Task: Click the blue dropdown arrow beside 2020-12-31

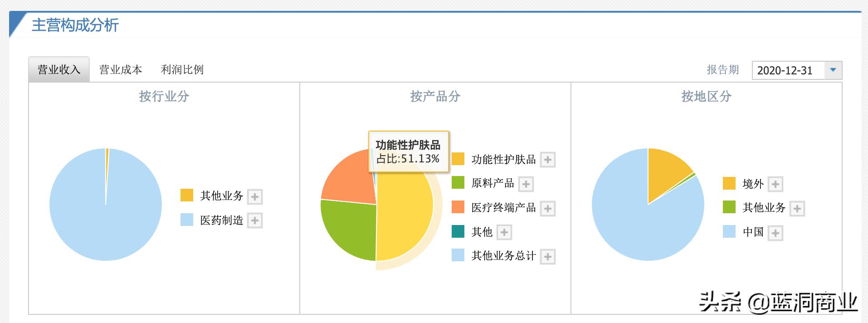Action: (x=834, y=70)
